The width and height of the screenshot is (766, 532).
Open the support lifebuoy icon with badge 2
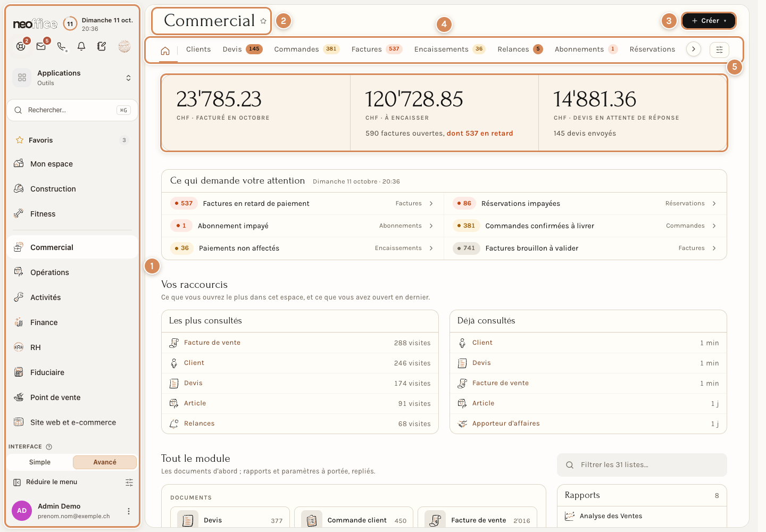21,46
